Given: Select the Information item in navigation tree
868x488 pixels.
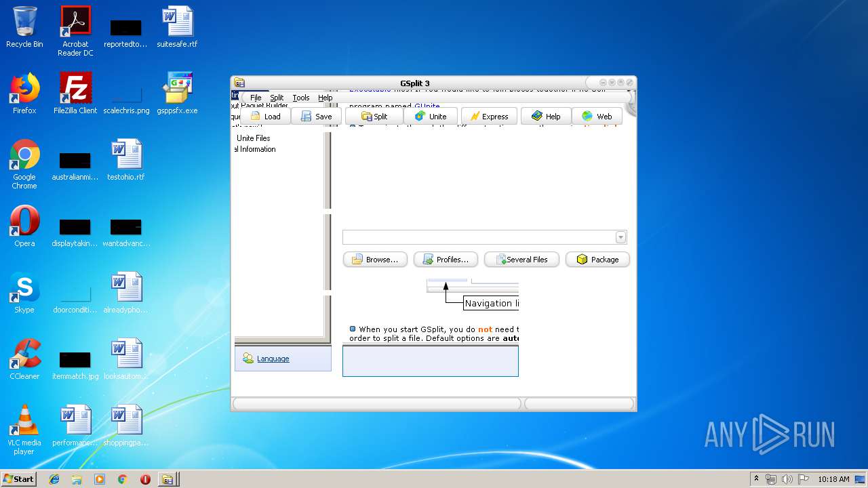Looking at the screenshot, I should pos(255,149).
